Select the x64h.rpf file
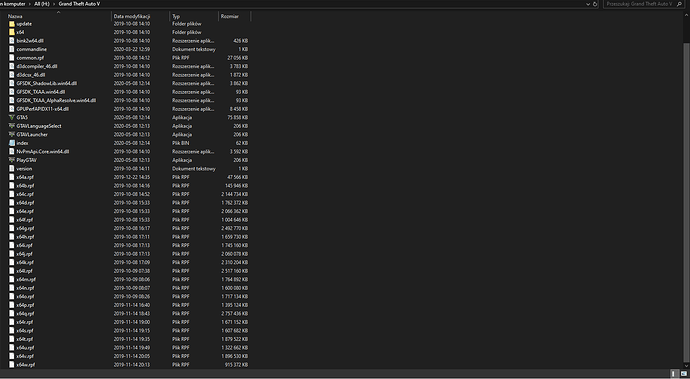 pos(25,237)
